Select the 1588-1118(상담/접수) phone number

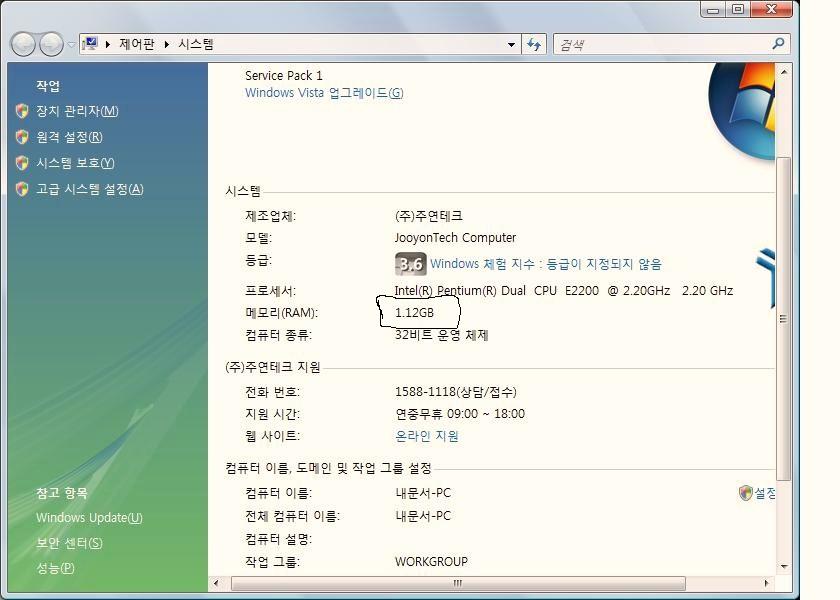(456, 392)
